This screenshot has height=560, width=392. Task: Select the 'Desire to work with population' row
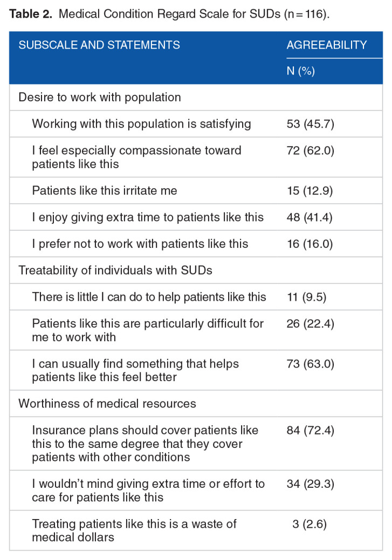tap(100, 98)
